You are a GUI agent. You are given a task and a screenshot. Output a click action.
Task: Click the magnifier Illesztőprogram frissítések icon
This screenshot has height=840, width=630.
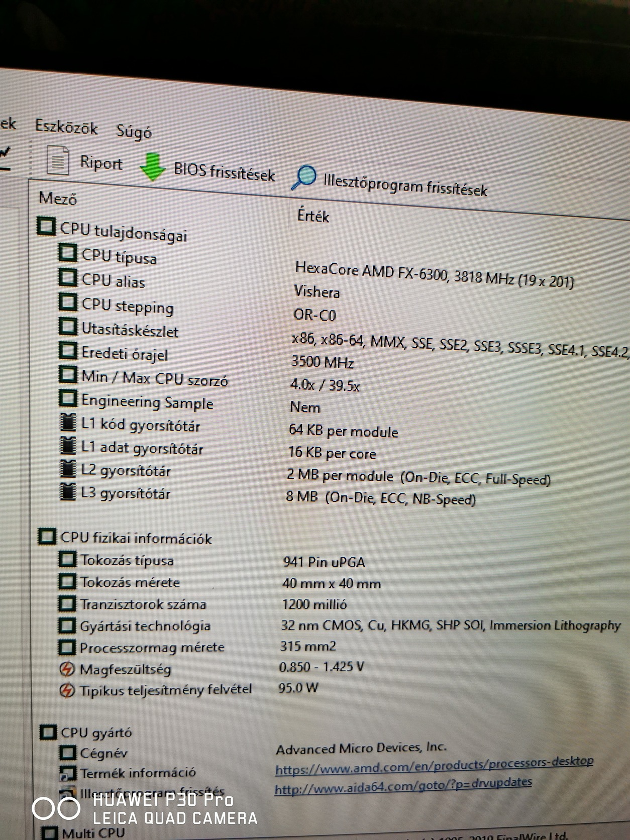[x=304, y=177]
